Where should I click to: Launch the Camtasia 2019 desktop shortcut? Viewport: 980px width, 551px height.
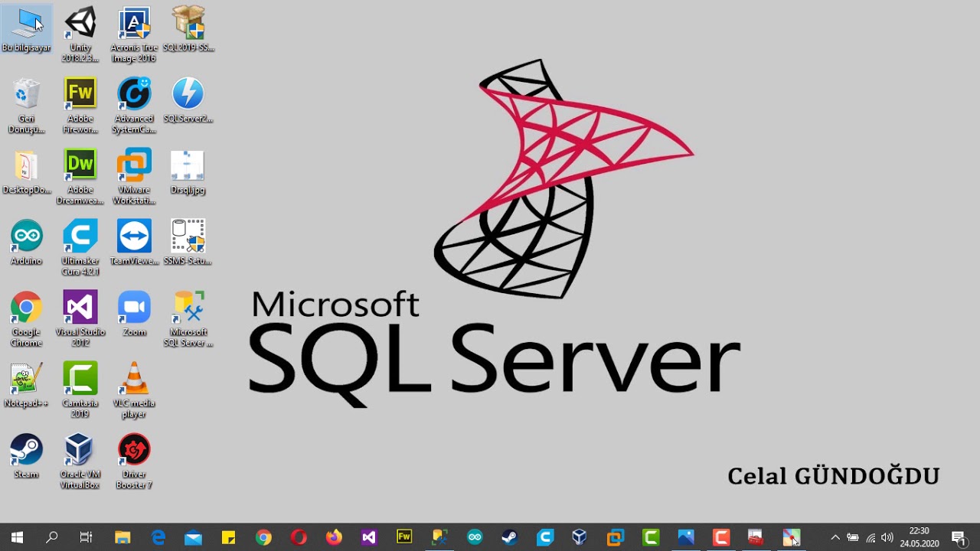click(x=80, y=390)
